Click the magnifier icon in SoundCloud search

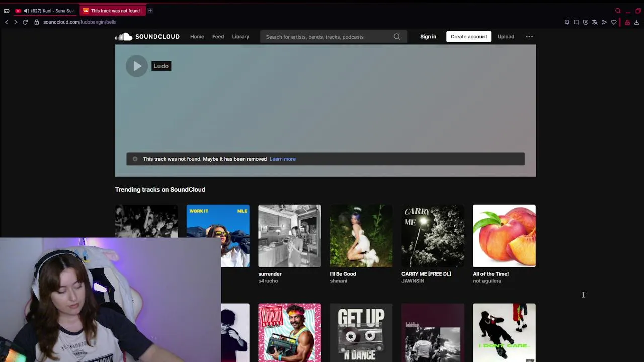397,37
